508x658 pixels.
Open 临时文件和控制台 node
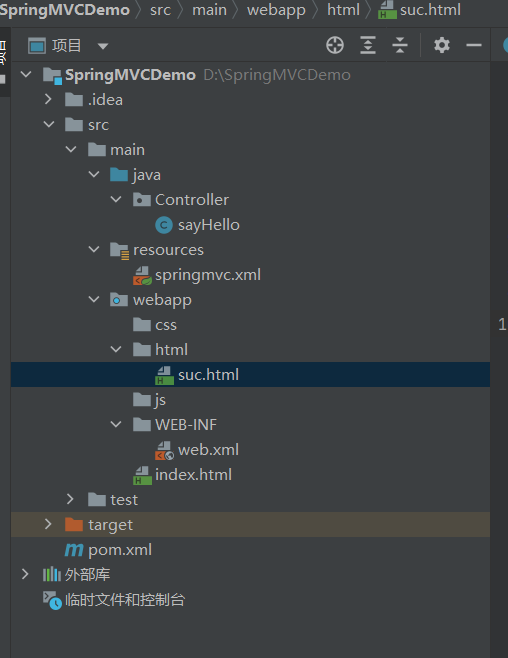coord(125,600)
